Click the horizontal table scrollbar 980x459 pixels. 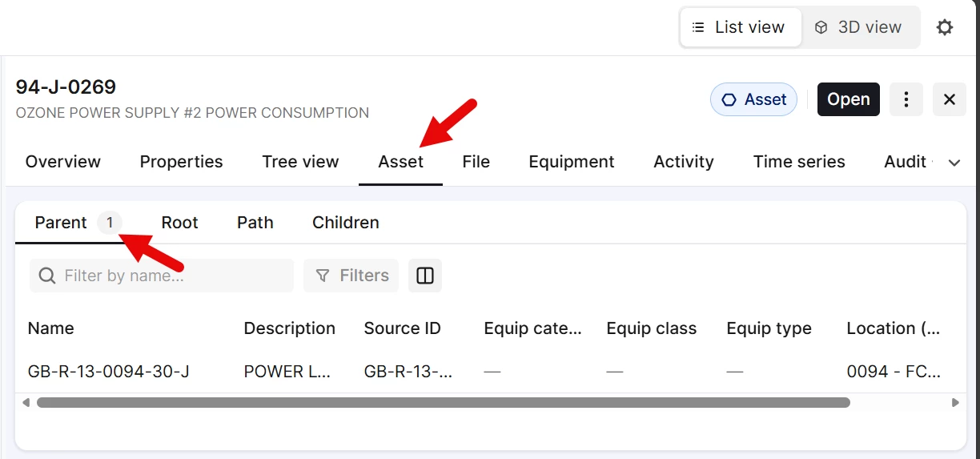tap(443, 402)
